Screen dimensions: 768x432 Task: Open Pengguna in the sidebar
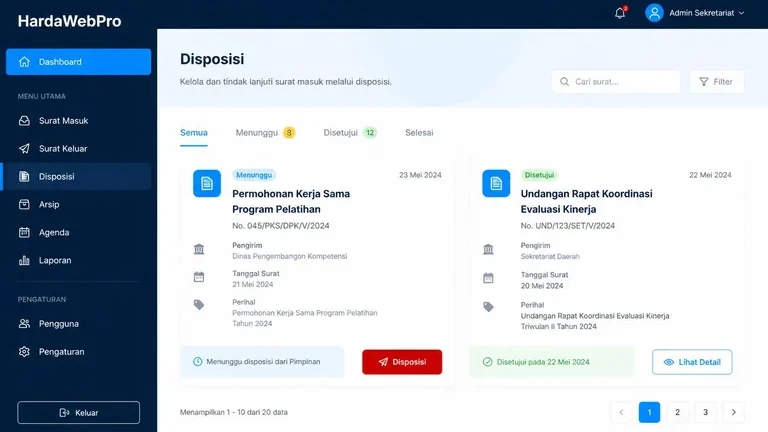[78, 324]
